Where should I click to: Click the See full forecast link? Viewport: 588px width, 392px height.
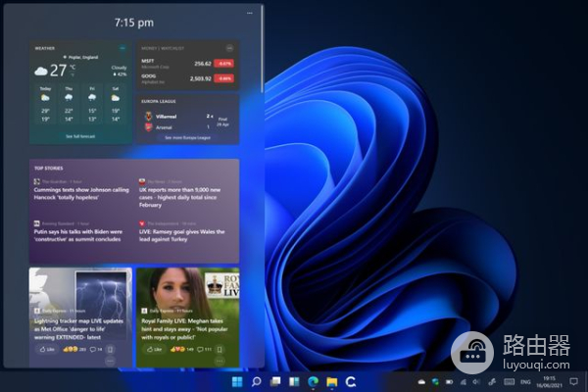pyautogui.click(x=80, y=136)
